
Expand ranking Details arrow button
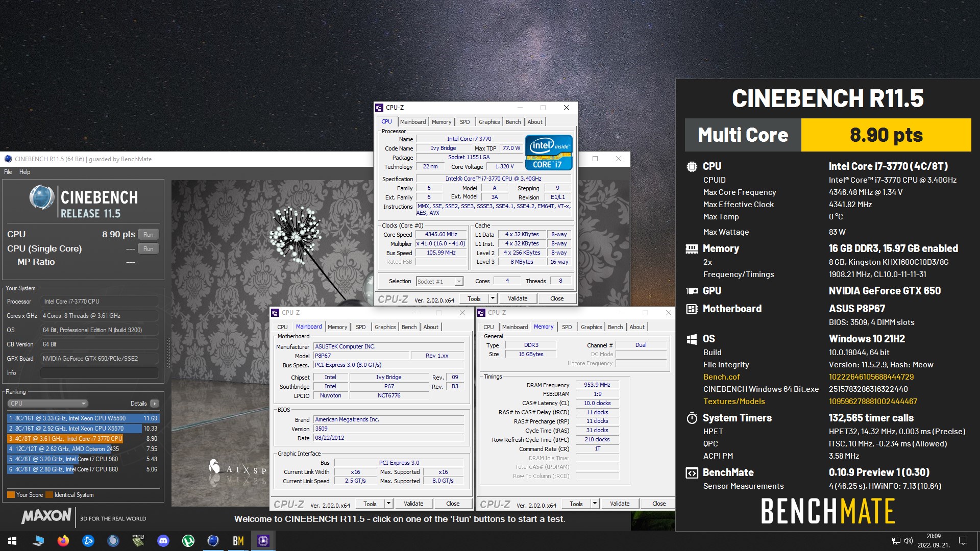click(154, 403)
